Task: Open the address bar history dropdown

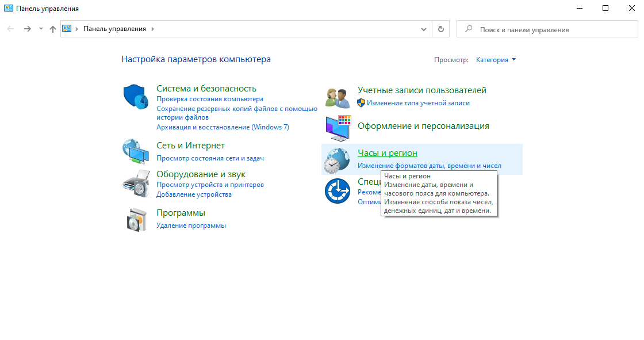Action: coord(424,29)
